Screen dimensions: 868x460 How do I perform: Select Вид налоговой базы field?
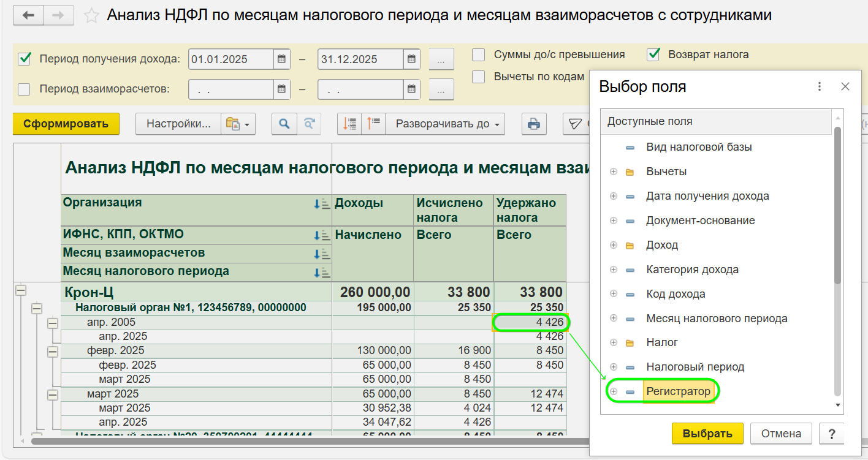699,147
